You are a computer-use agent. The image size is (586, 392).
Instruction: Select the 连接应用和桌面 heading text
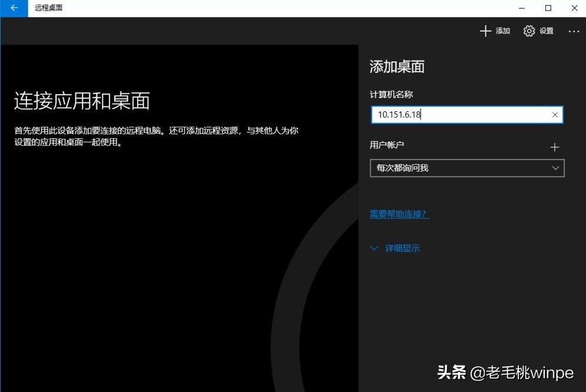(x=82, y=101)
